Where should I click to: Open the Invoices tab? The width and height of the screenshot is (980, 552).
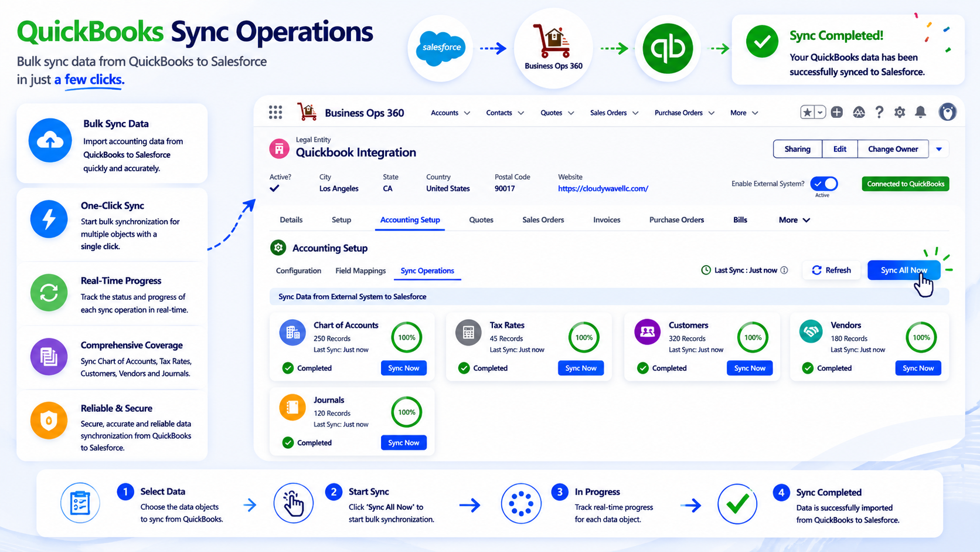click(607, 220)
